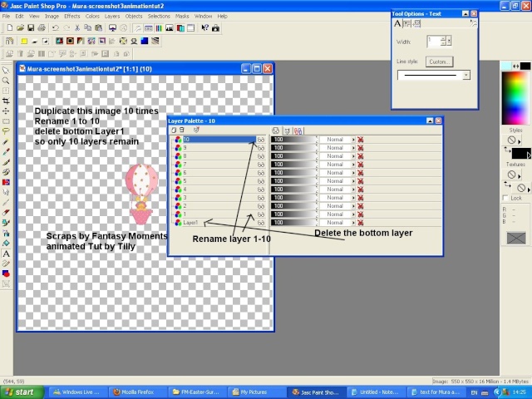Viewport: 532px width, 399px height.
Task: Select the Picture Tube tool
Action: 6,223
